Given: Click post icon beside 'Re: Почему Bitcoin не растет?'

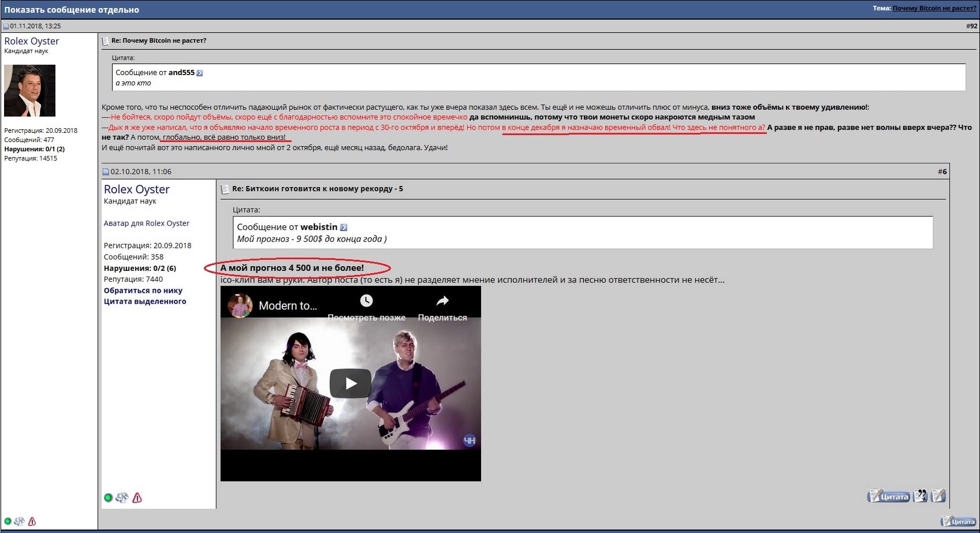Looking at the screenshot, I should (105, 41).
